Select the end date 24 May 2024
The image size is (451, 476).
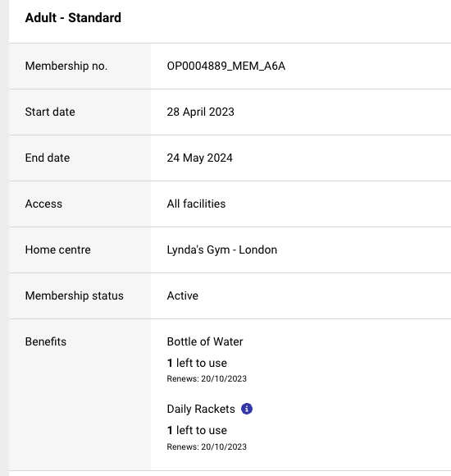[x=199, y=158]
